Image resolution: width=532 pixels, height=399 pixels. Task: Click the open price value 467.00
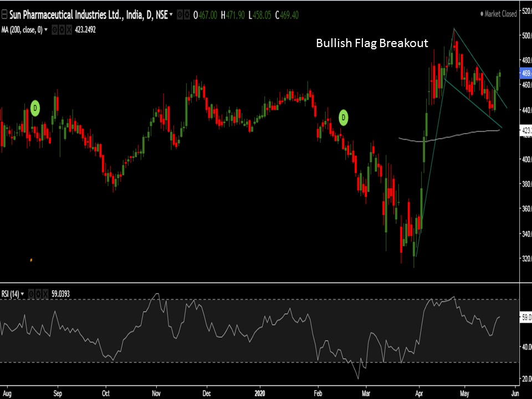pos(208,16)
